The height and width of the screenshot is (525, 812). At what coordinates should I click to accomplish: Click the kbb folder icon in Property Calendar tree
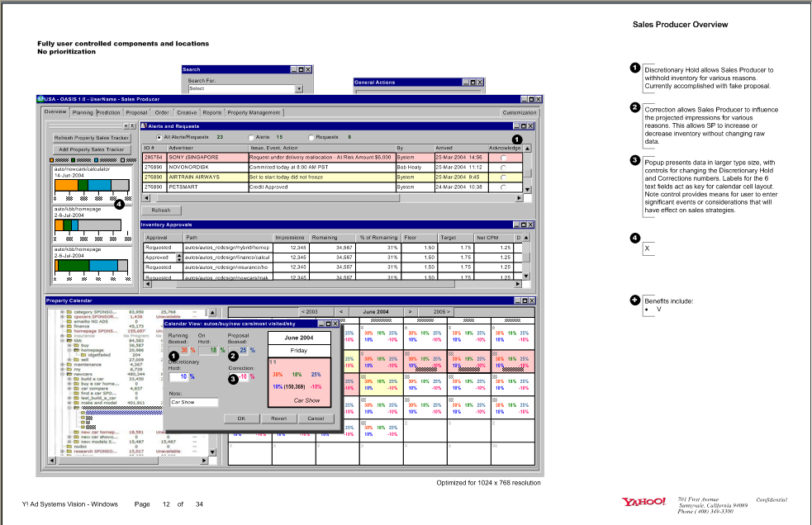pos(69,338)
